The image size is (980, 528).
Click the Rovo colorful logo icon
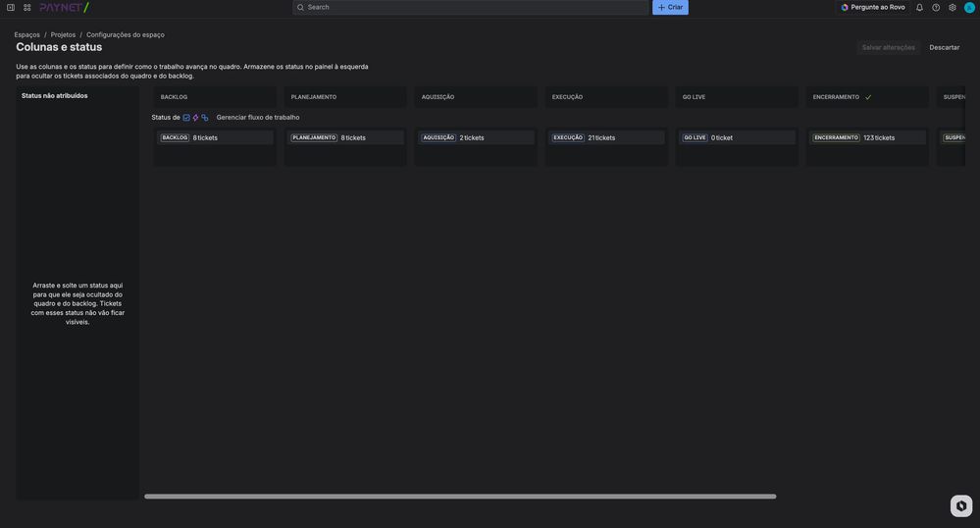[845, 8]
